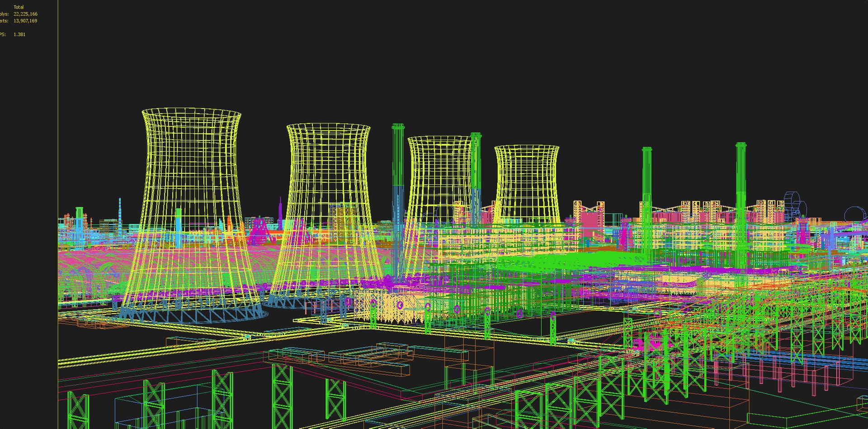The image size is (868, 429).
Task: Select the smallest, farthest yellow cooling tower
Action: point(527,185)
